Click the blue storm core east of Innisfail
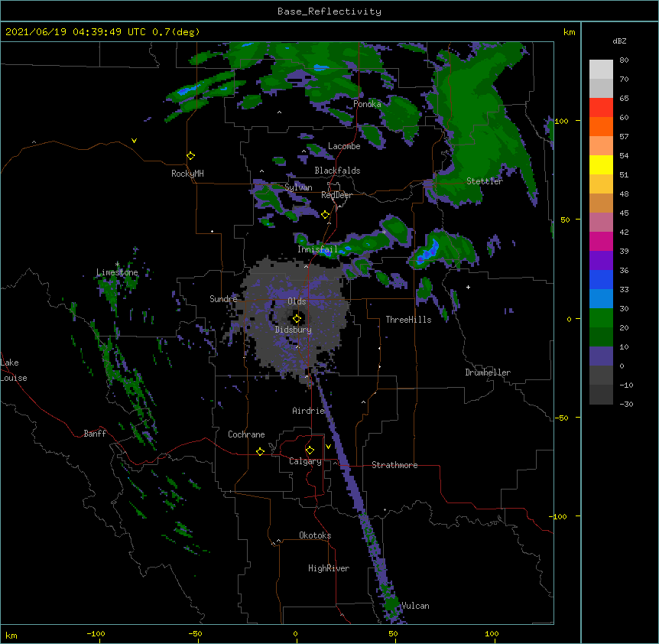The image size is (659, 644). tap(429, 252)
